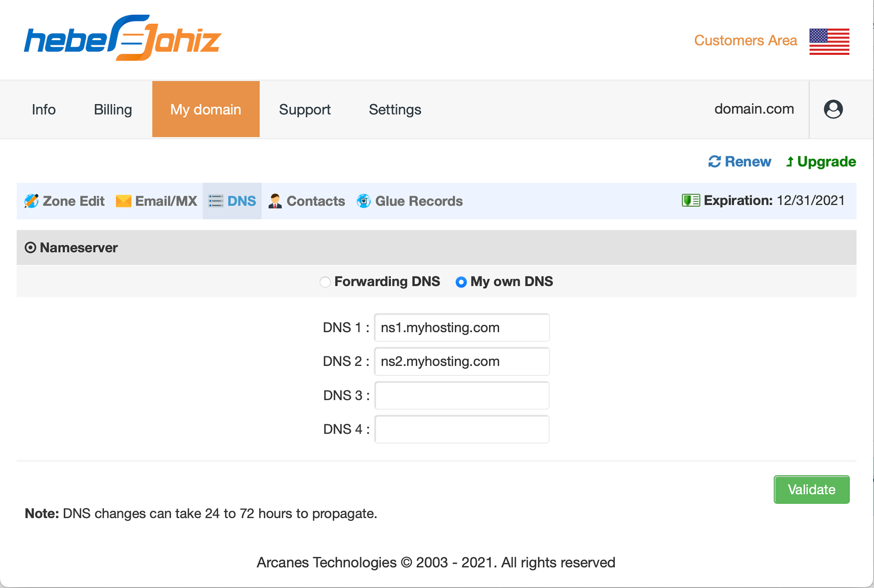Viewport: 874px width, 588px height.
Task: Go to the Contacts section
Action: pos(306,201)
